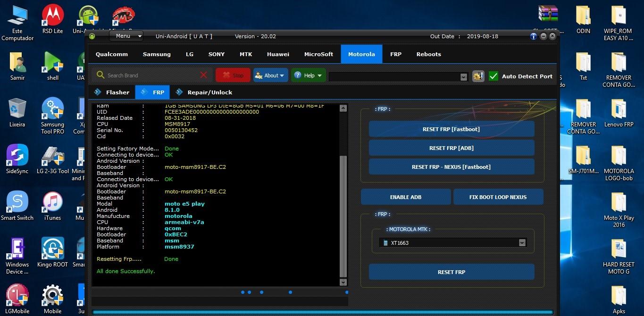Open Lixeira recycle bin
This screenshot has height=316, width=644.
(x=17, y=113)
